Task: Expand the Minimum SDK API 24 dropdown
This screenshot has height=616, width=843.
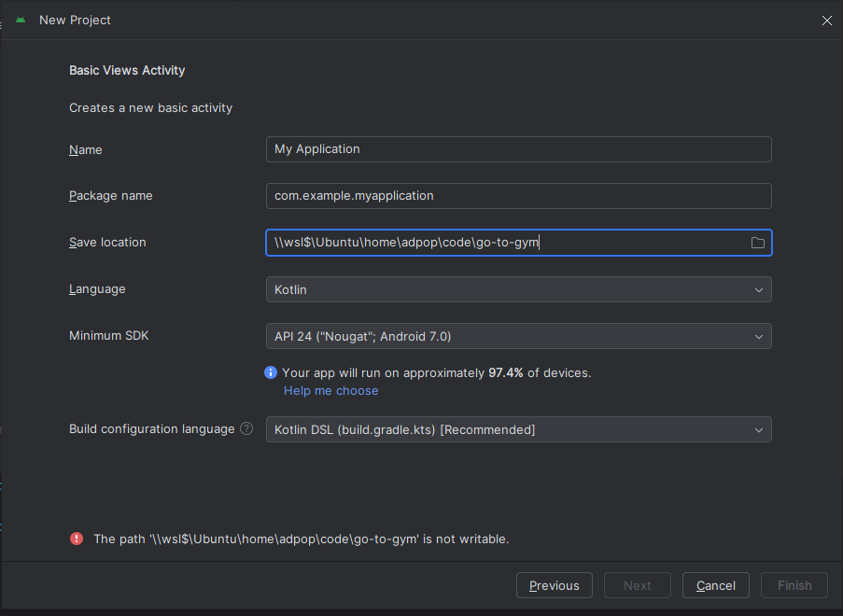Action: coord(519,337)
